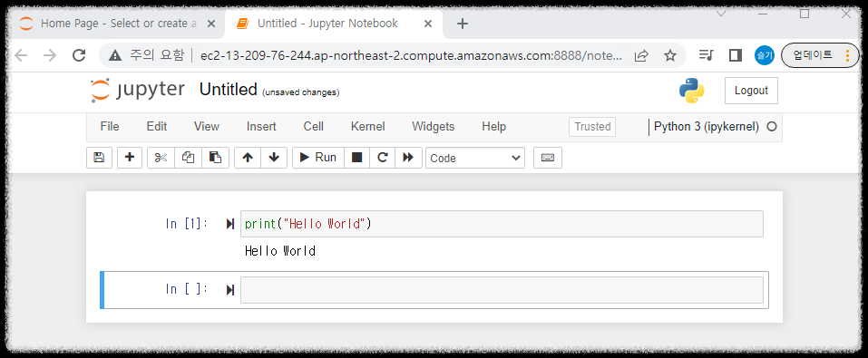Image resolution: width=868 pixels, height=358 pixels.
Task: Open the media control icon
Action: (706, 55)
